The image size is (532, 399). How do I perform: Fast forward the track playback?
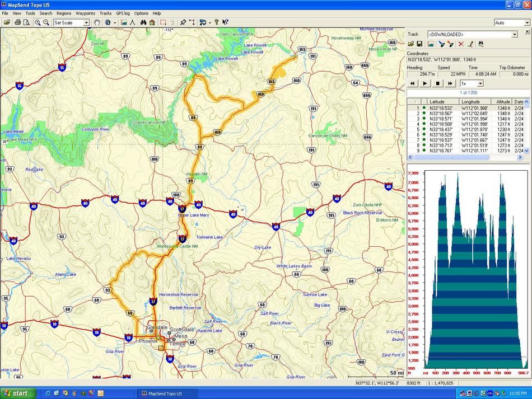(x=450, y=83)
